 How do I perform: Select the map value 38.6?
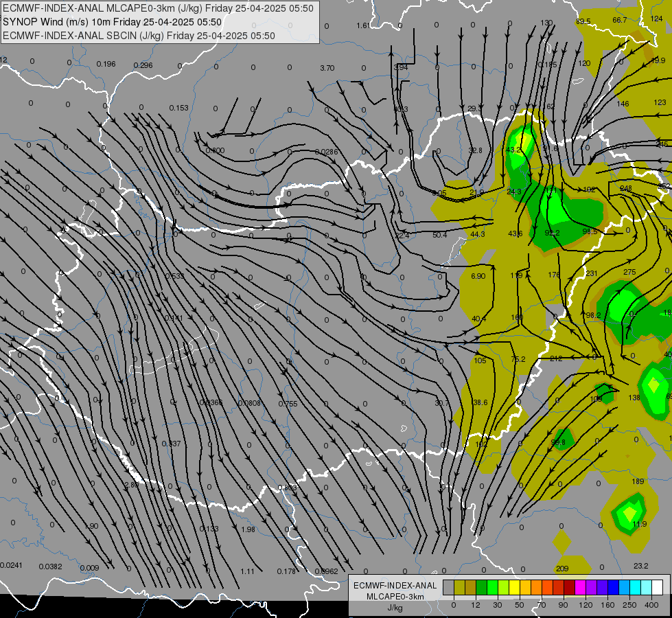coord(480,402)
